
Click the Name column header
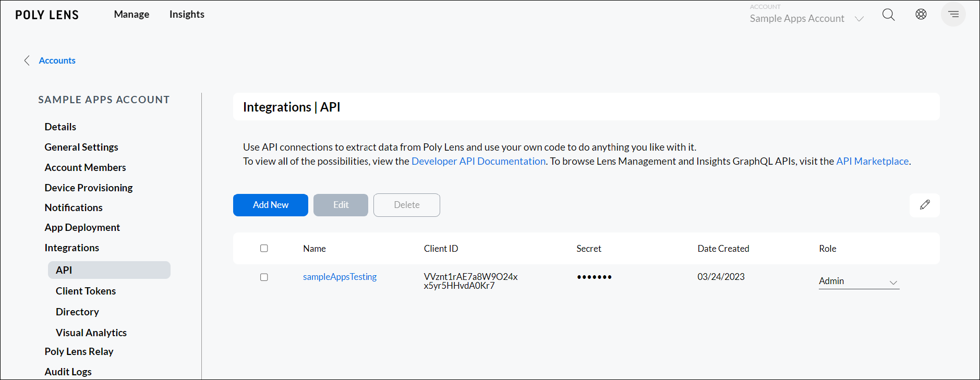pos(314,249)
